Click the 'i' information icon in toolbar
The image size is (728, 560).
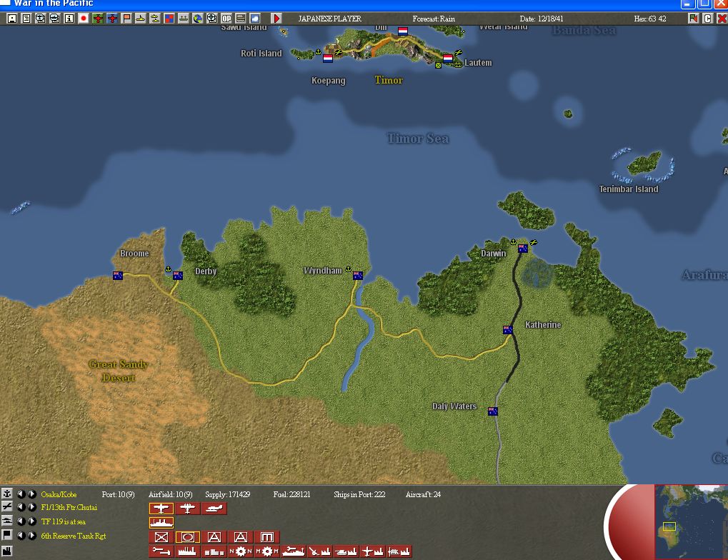[x=69, y=19]
